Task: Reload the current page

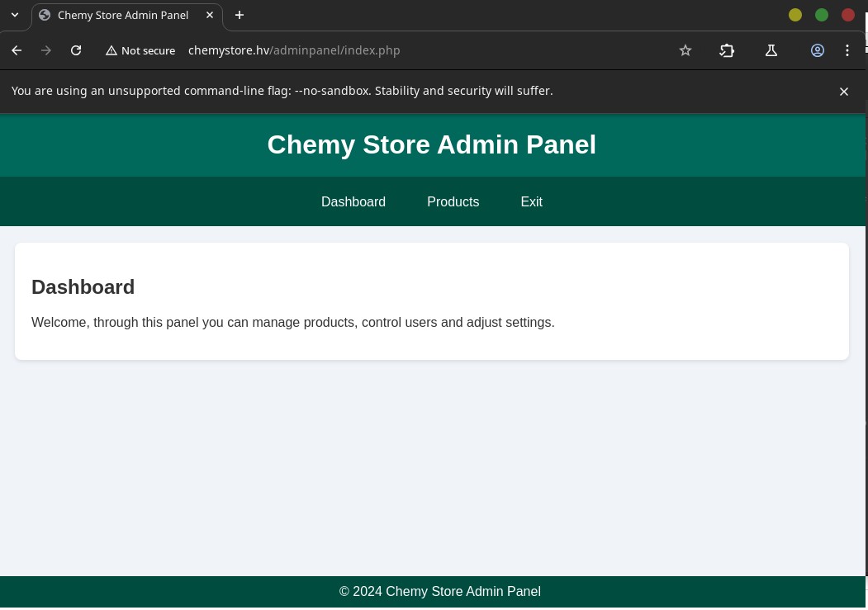Action: pos(76,50)
